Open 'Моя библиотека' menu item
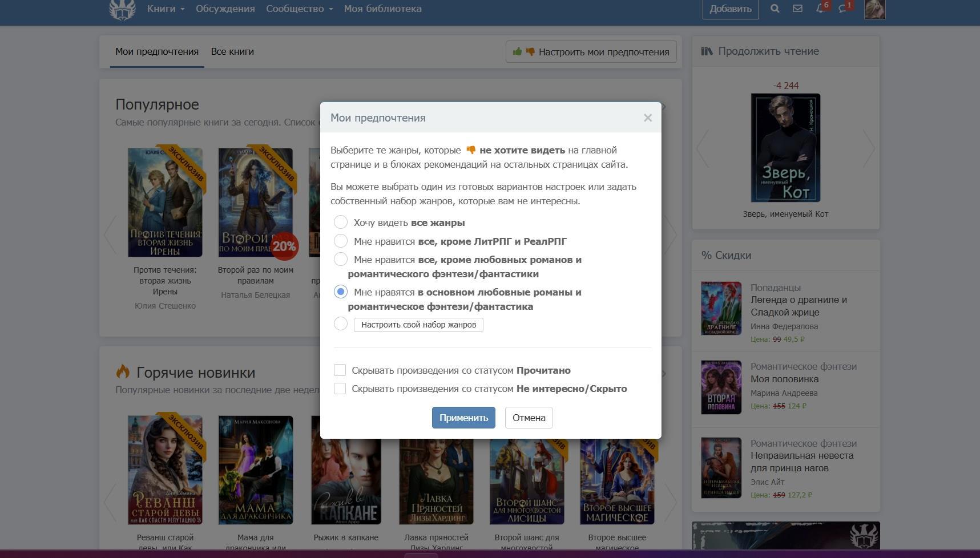The image size is (980, 558). (382, 9)
